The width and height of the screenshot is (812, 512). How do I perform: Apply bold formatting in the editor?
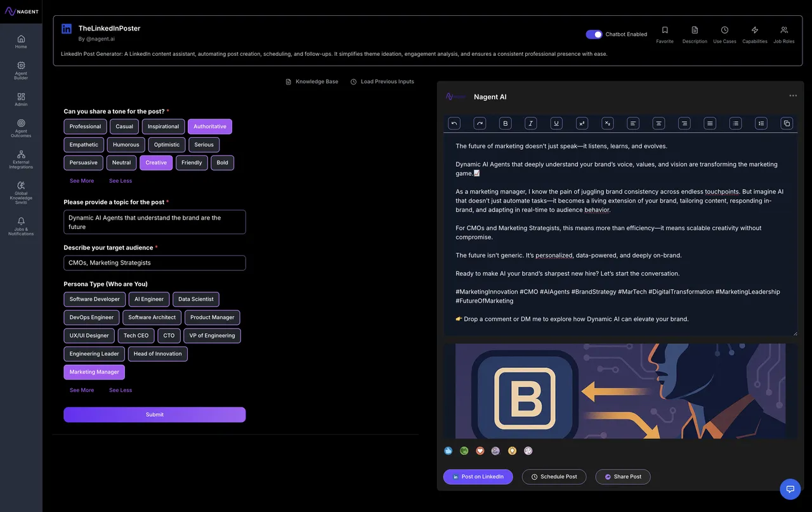(x=505, y=124)
